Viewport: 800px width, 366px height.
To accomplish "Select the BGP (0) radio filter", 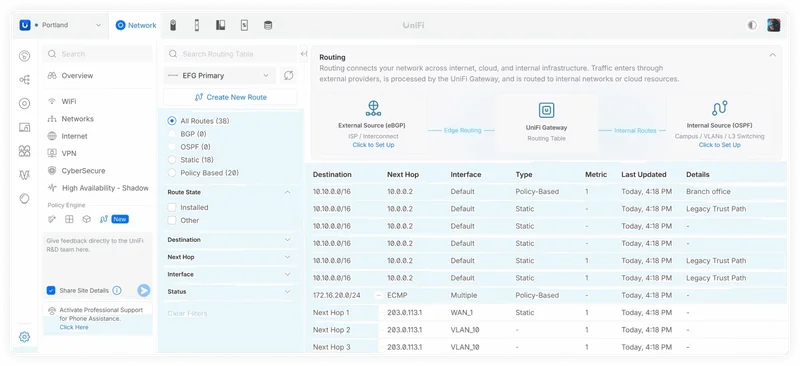I will click(x=172, y=134).
